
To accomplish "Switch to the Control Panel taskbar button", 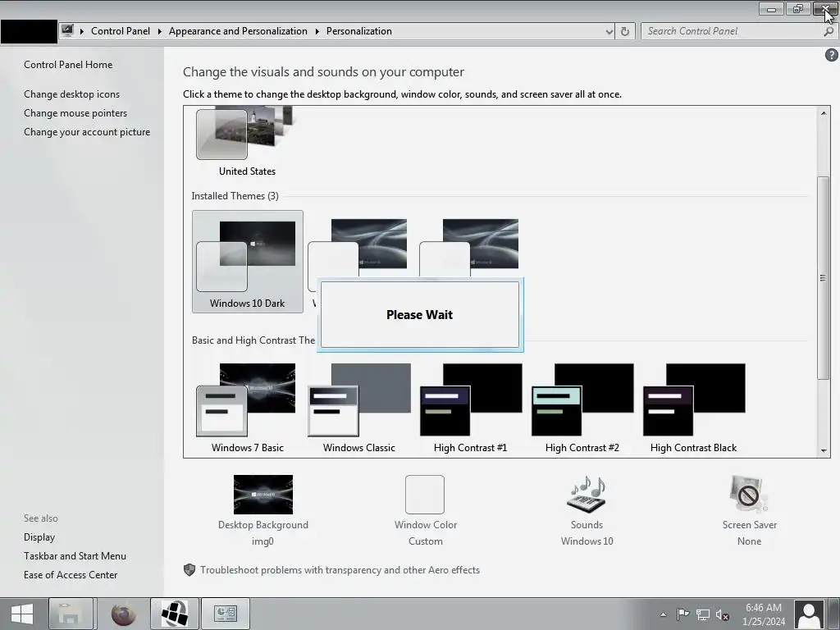I will (x=226, y=614).
